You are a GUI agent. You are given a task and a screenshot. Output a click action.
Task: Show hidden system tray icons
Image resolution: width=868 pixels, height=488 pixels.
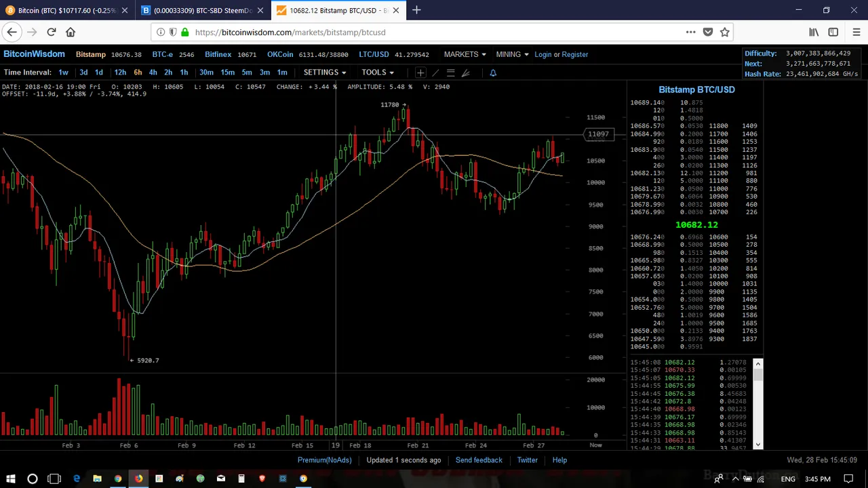[x=735, y=479]
